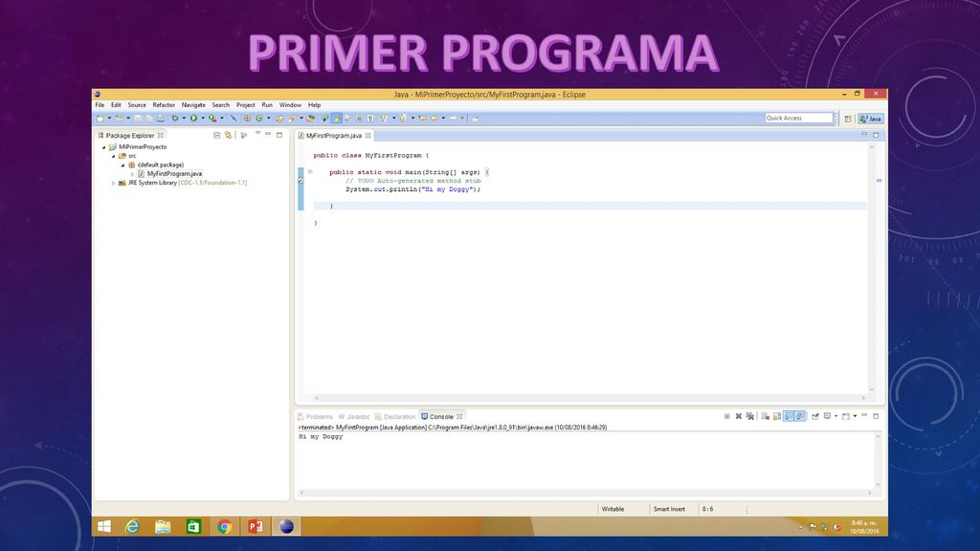Switch to the Problems tab

click(x=316, y=417)
